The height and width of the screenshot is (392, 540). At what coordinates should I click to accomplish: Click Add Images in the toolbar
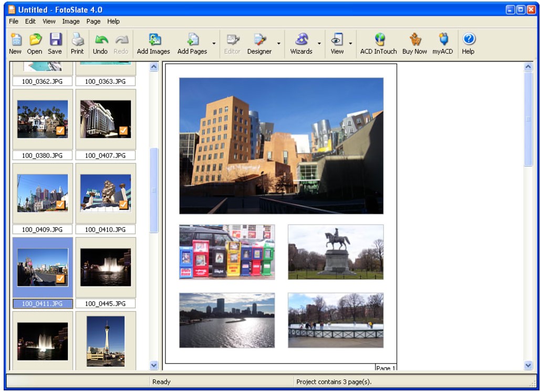[x=153, y=44]
